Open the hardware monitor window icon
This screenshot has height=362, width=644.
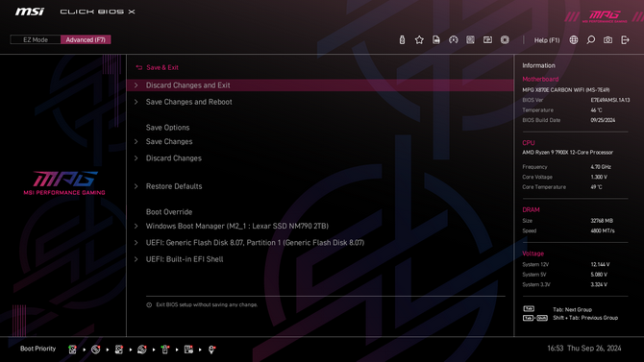(487, 39)
